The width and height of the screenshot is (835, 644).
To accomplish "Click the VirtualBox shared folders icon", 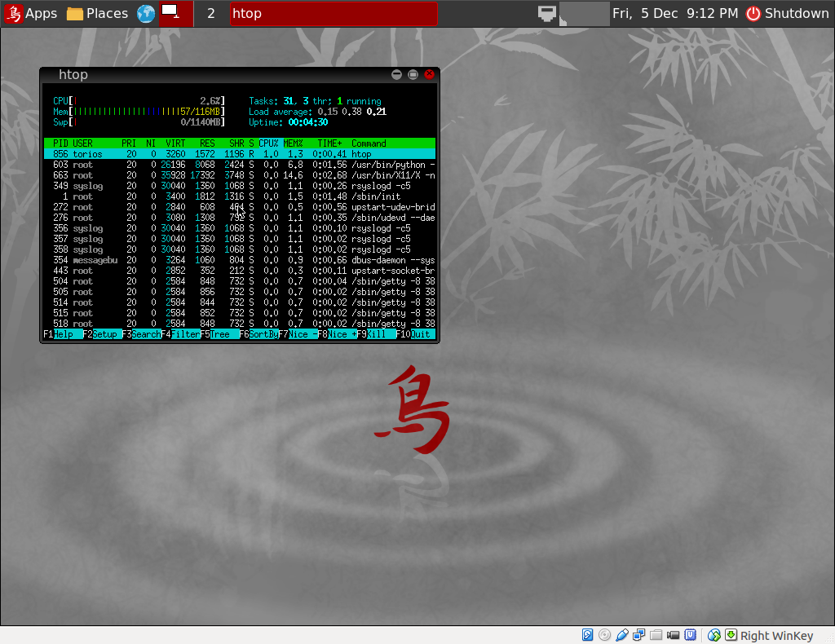I will [656, 635].
